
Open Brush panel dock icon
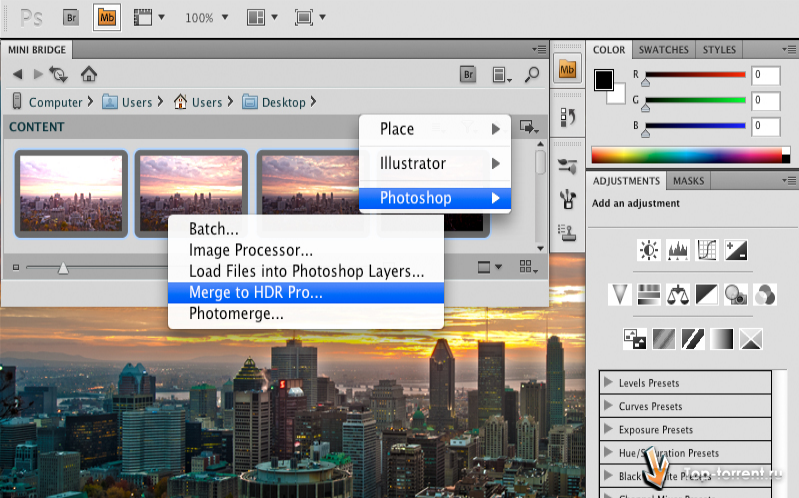[567, 199]
